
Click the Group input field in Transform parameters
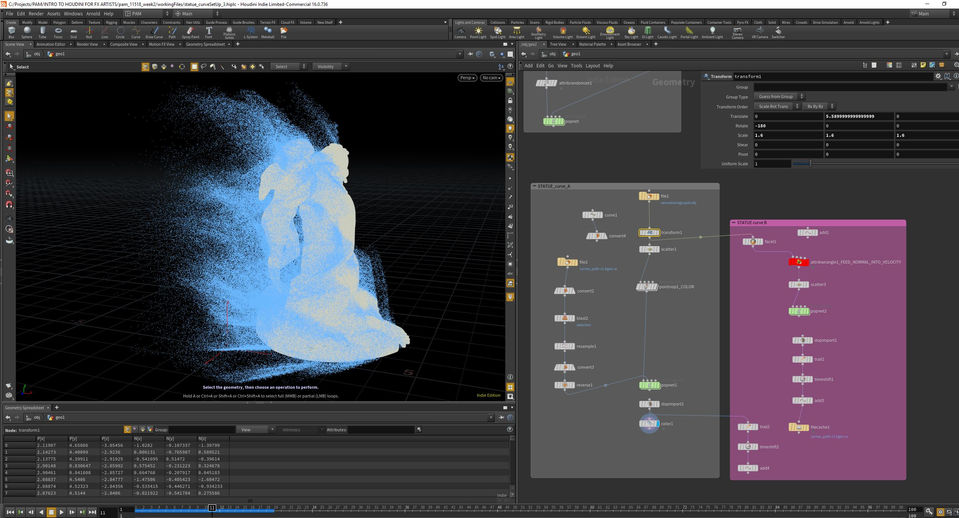coord(851,87)
